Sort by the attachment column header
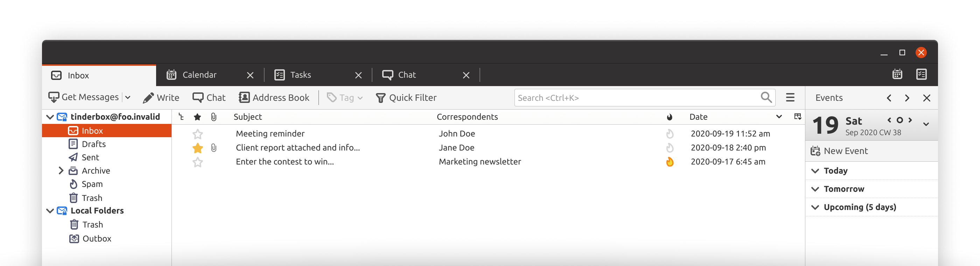Image resolution: width=980 pixels, height=266 pixels. click(214, 117)
